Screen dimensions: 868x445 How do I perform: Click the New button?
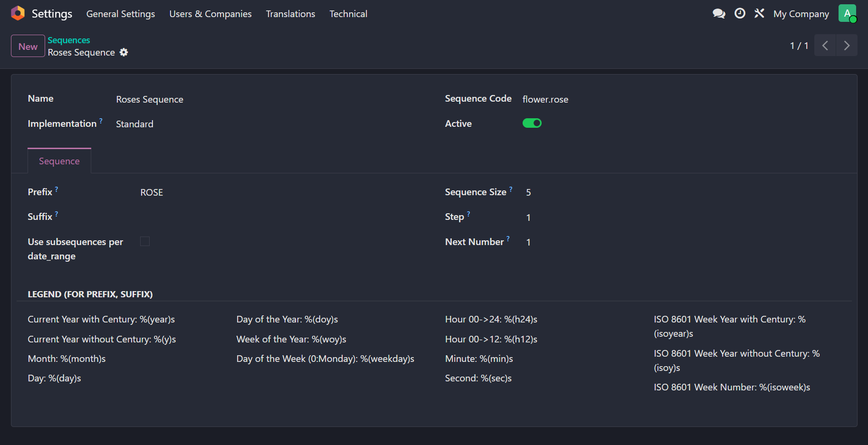point(28,46)
